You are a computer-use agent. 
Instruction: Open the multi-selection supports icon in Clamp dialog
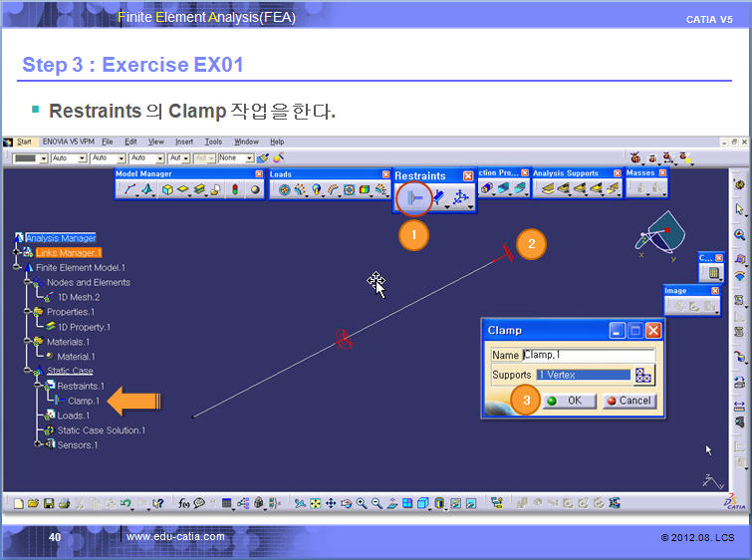[643, 376]
